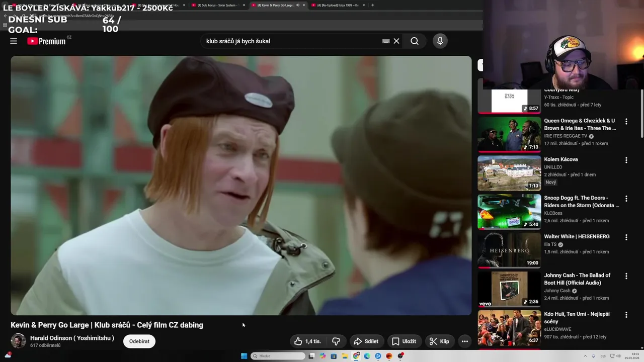644x362 pixels.
Task: Click channel name KLCBoss
Action: (x=553, y=213)
